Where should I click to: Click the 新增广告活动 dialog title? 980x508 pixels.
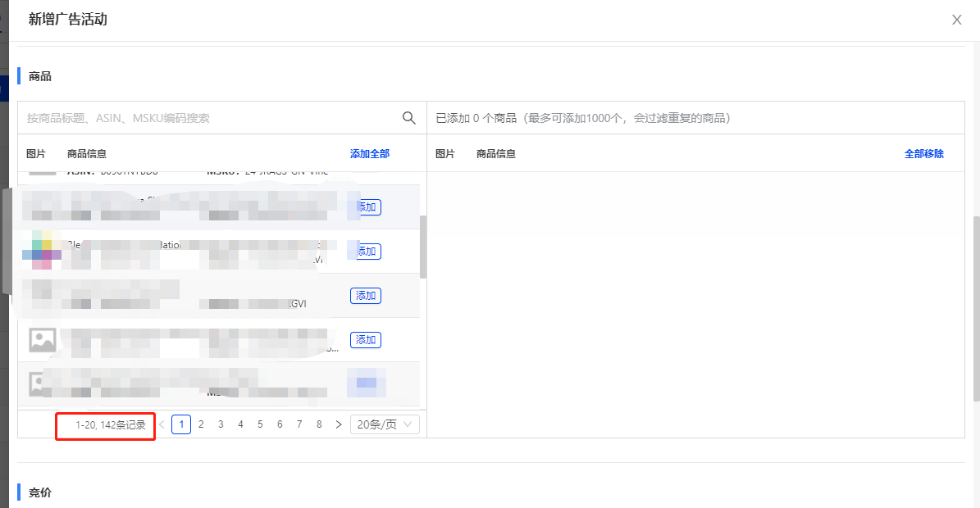(68, 20)
